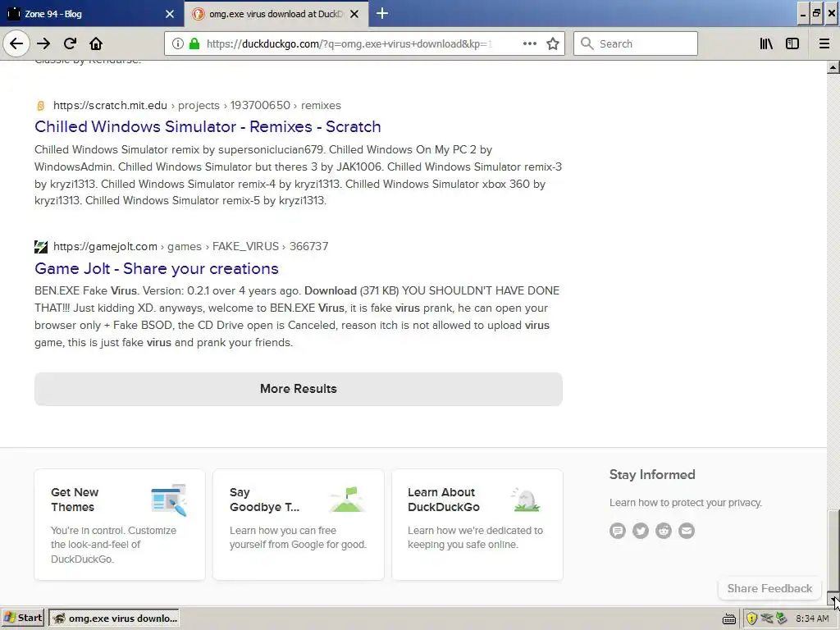Close the omg.exe virus download tab
This screenshot has height=630, width=840.
354,14
